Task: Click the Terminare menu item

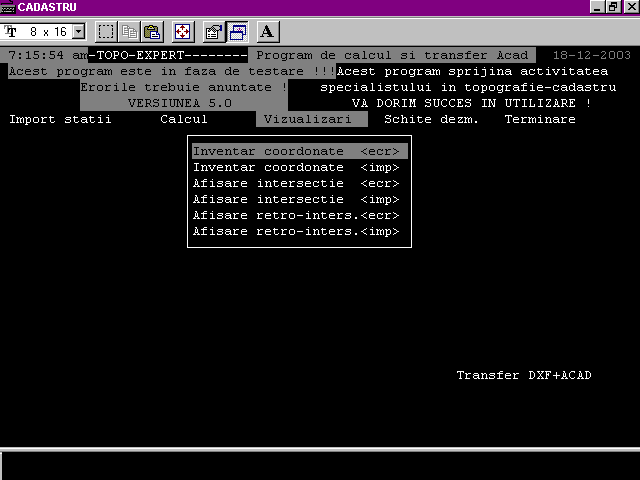Action: (540, 119)
